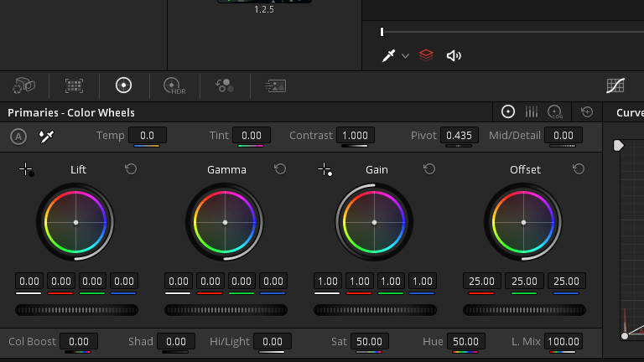644x362 pixels.
Task: Click the Gamma master wheel slider
Action: pyautogui.click(x=226, y=310)
